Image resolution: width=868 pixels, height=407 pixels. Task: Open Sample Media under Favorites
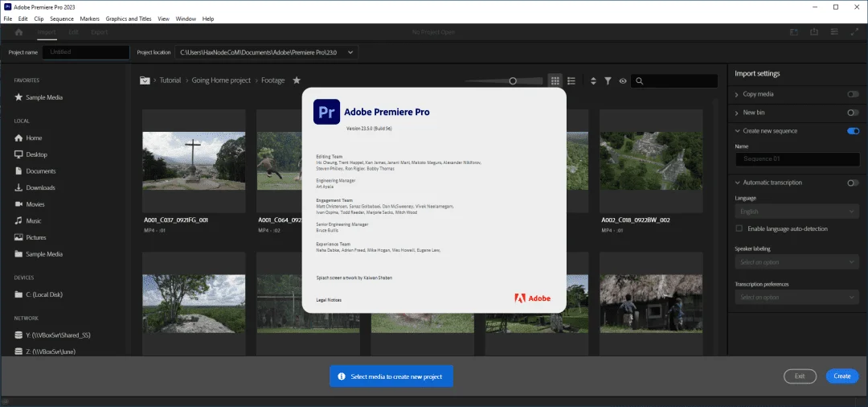(39, 97)
